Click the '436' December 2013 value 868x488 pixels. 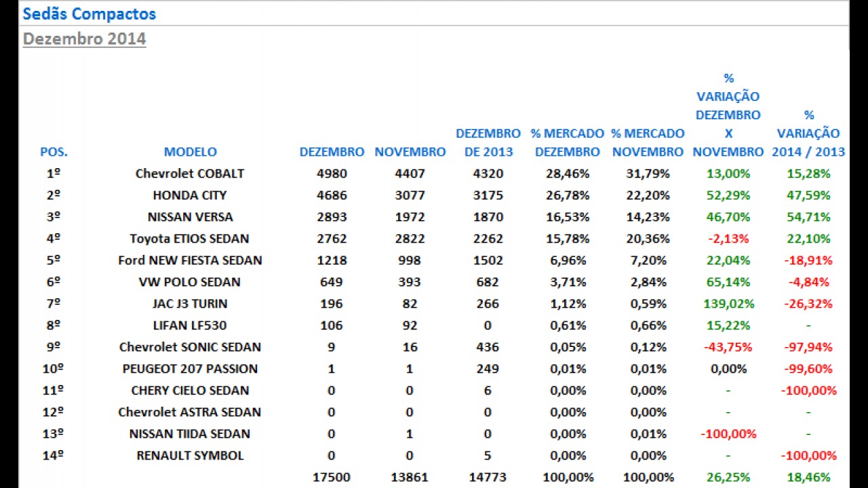(x=488, y=347)
